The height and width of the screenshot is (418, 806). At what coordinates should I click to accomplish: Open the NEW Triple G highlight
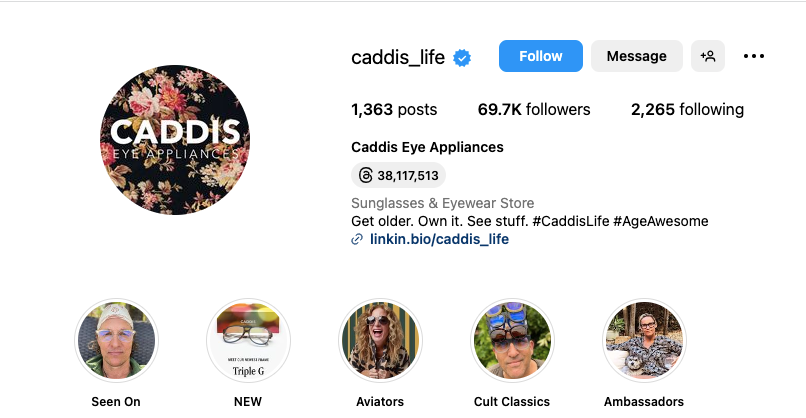[248, 340]
